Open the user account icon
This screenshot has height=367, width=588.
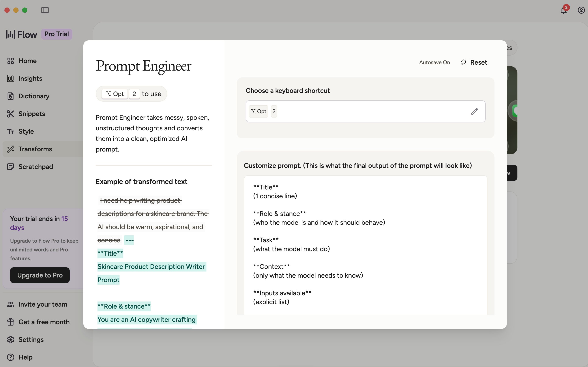pyautogui.click(x=581, y=10)
